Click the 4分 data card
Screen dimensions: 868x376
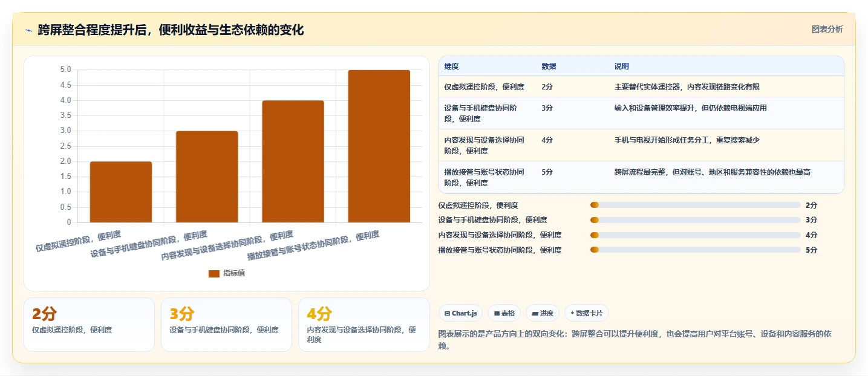(x=364, y=324)
